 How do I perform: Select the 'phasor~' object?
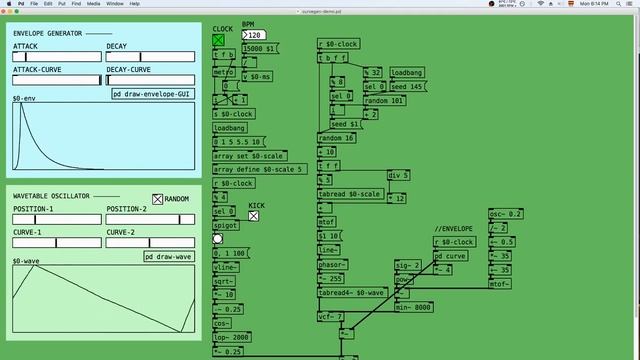pos(333,264)
